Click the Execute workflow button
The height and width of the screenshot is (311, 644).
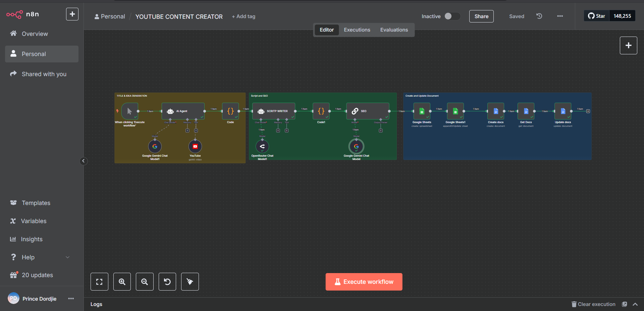(364, 282)
